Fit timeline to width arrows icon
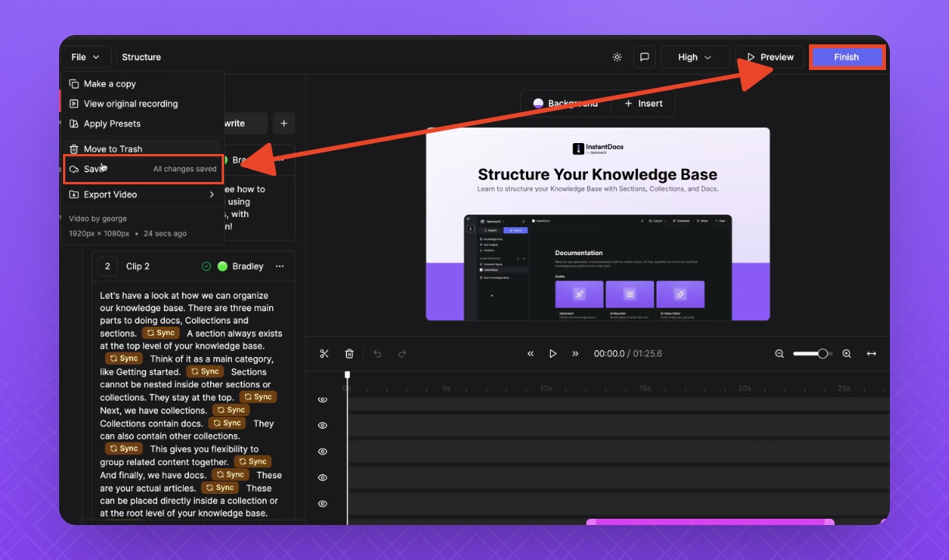Screen dimensions: 949x560 pos(871,354)
